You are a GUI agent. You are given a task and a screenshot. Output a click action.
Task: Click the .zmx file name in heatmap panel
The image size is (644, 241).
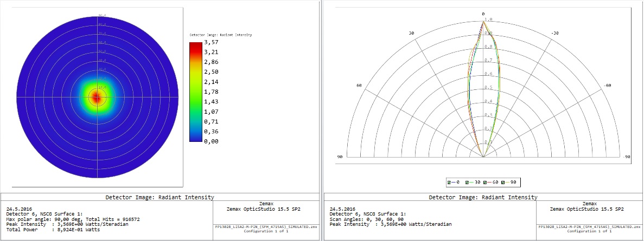[266, 227]
